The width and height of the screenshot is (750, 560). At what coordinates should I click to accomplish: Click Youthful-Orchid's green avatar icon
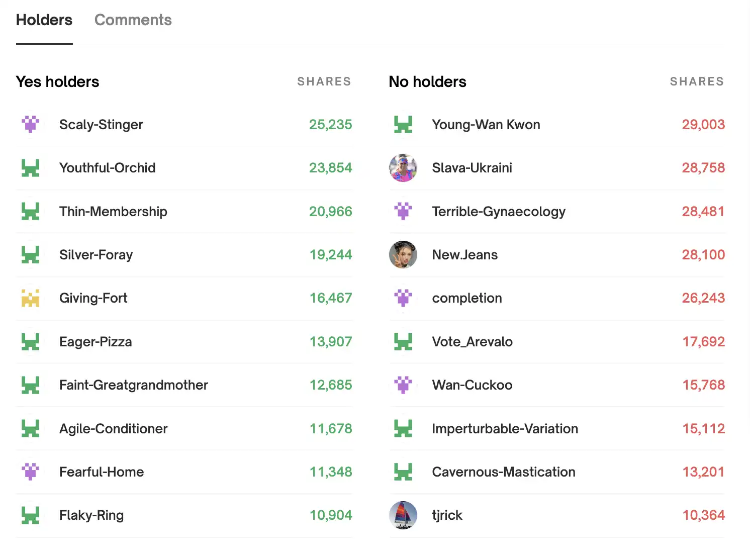[x=31, y=168]
